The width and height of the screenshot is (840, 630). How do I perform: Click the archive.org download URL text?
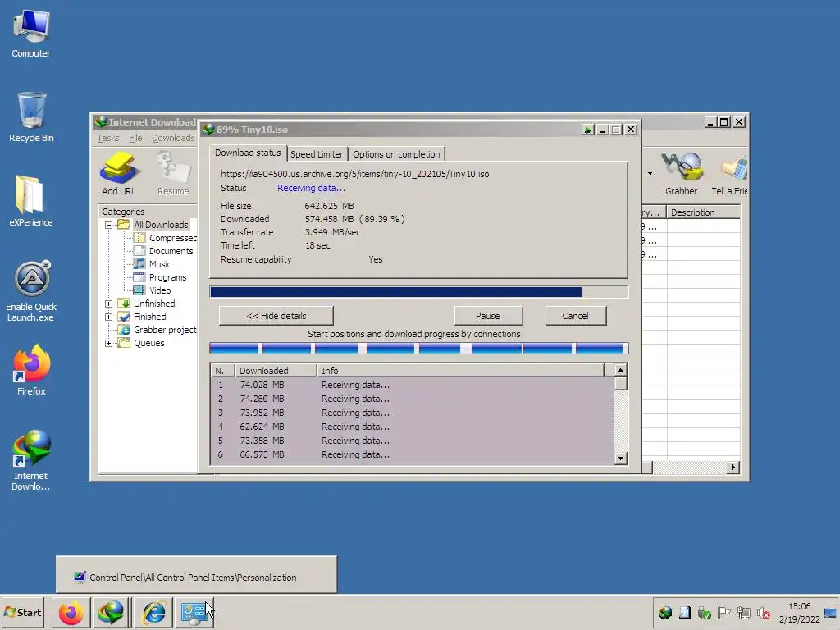354,174
